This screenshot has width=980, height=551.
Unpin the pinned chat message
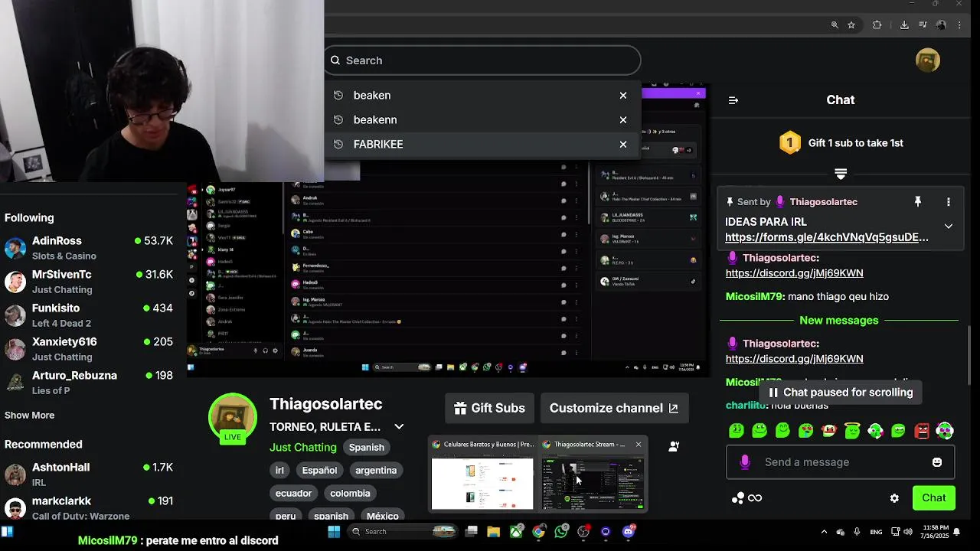[x=917, y=202]
